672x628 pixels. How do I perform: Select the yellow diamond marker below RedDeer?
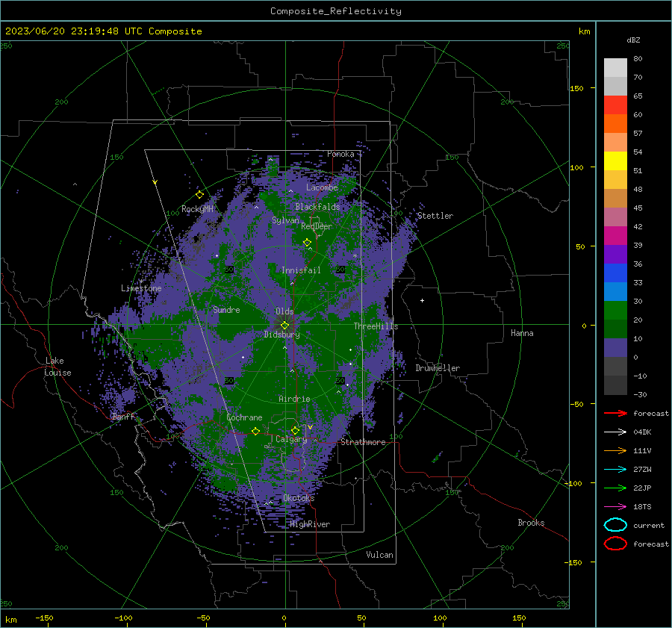pos(307,243)
